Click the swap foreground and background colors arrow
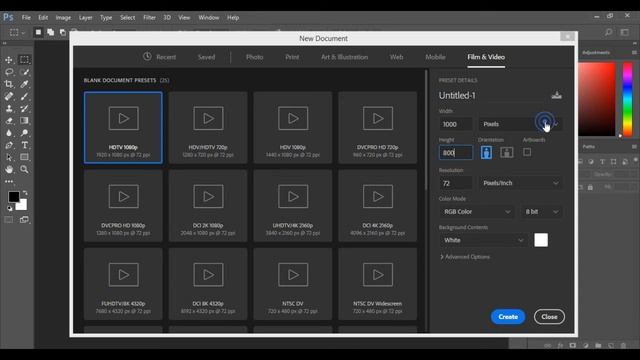 point(25,192)
